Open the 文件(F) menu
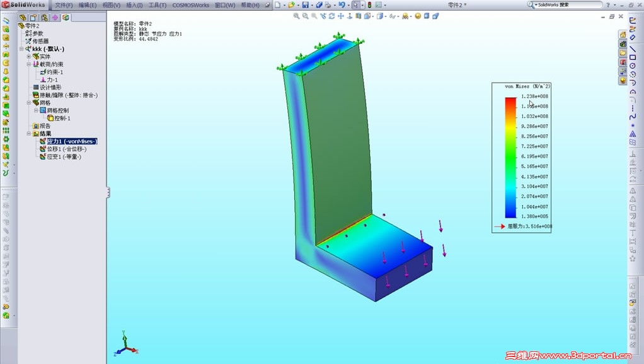Viewport: 644px width, 364px height. [x=64, y=5]
